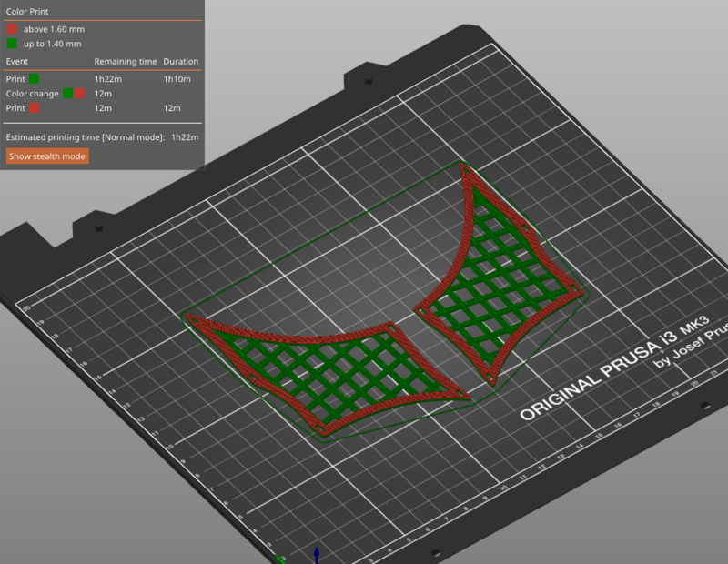Click the Show stealth mode button

46,156
